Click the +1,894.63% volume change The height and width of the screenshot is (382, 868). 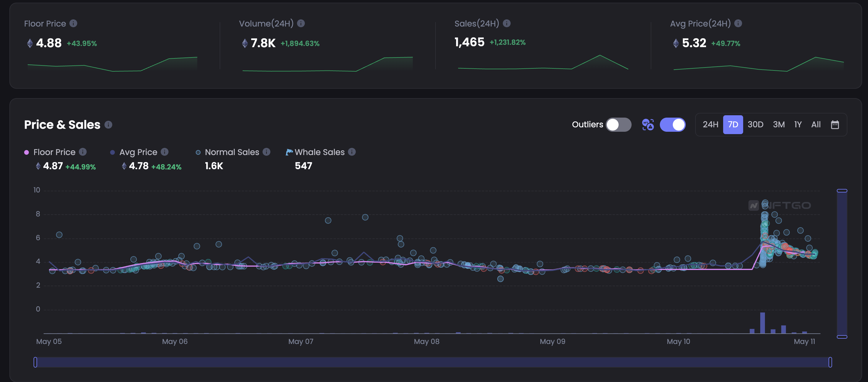300,44
